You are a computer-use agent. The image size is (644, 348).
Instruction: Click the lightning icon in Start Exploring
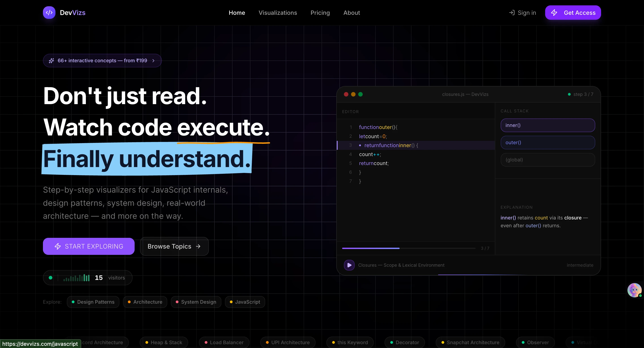[x=58, y=246]
